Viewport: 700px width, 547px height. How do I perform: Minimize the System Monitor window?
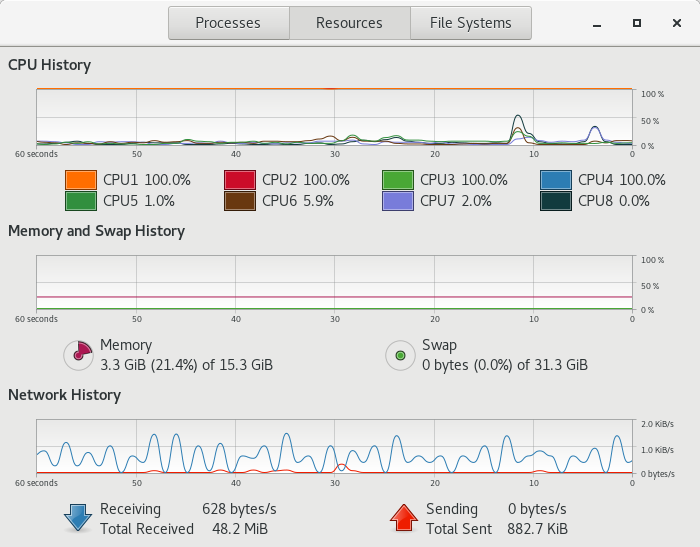(x=597, y=23)
